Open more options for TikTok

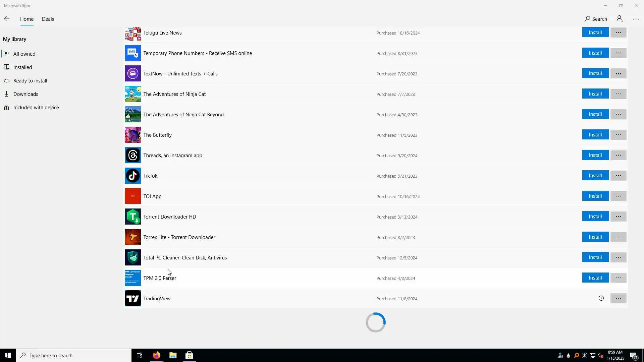618,176
